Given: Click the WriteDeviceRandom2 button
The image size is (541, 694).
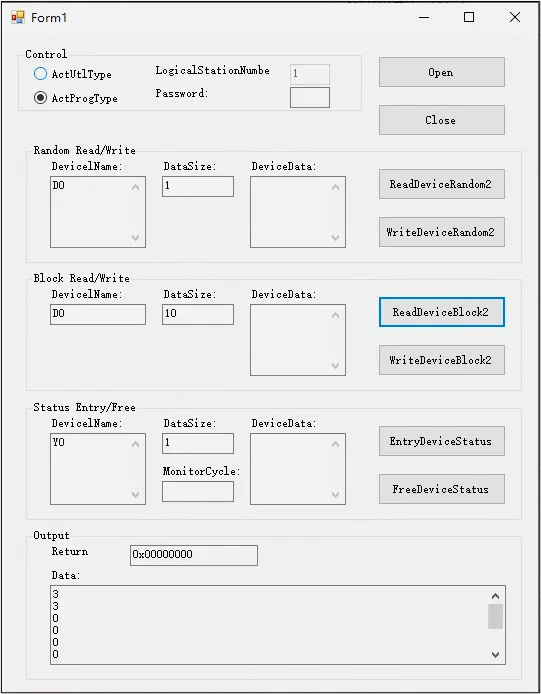Looking at the screenshot, I should (441, 232).
